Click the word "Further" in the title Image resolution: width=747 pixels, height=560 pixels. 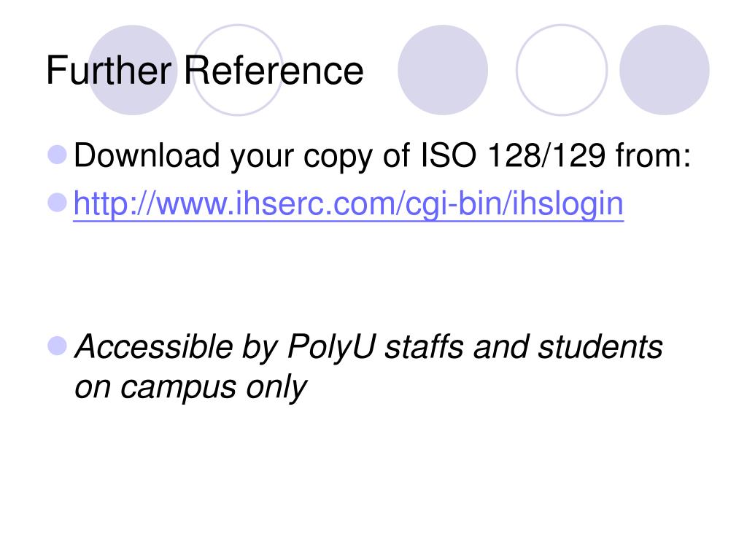click(x=109, y=71)
